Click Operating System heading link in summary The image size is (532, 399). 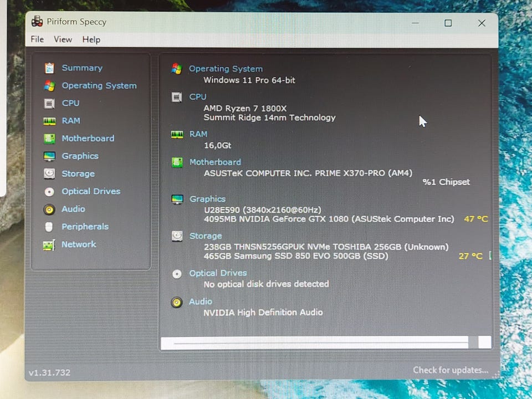click(226, 69)
